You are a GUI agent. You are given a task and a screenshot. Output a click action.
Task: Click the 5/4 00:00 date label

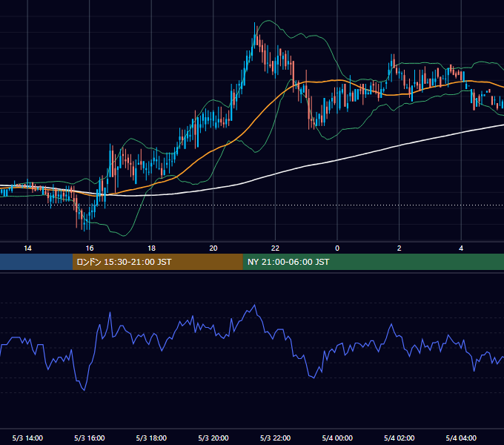tap(337, 438)
